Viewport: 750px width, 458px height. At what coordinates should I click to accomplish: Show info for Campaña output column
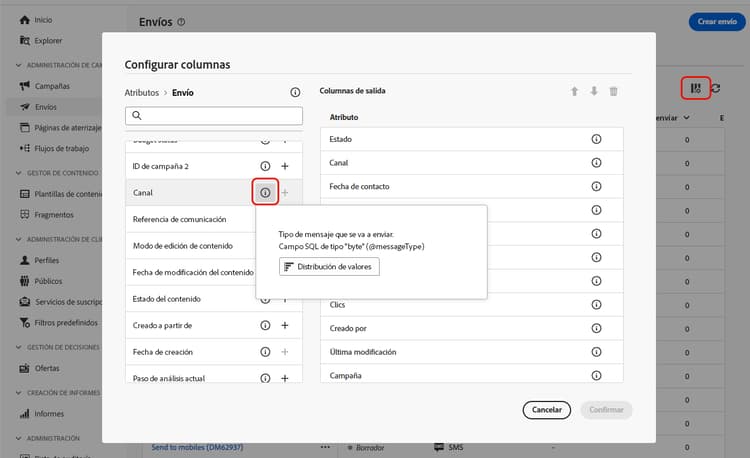[x=596, y=375]
